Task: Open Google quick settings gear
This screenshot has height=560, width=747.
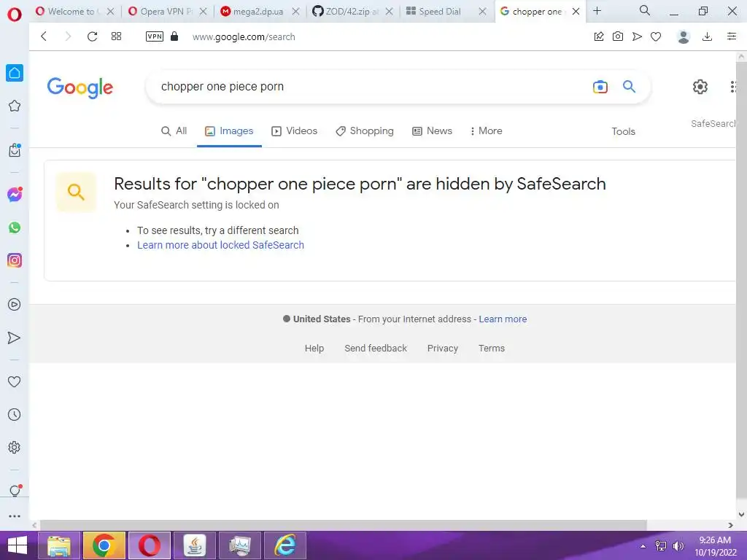Action: (700, 87)
